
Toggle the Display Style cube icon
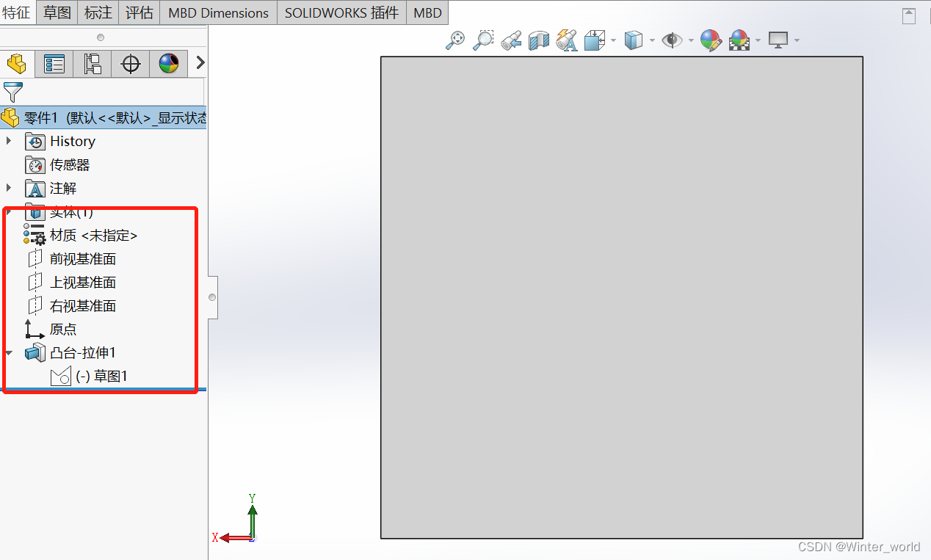[x=635, y=40]
